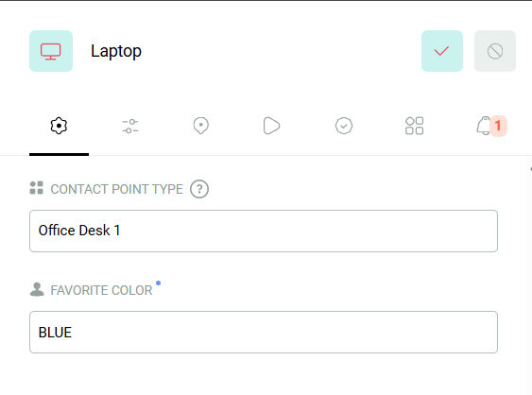
Task: Click the grid icon beside Contact Point Type
Action: pyautogui.click(x=36, y=188)
